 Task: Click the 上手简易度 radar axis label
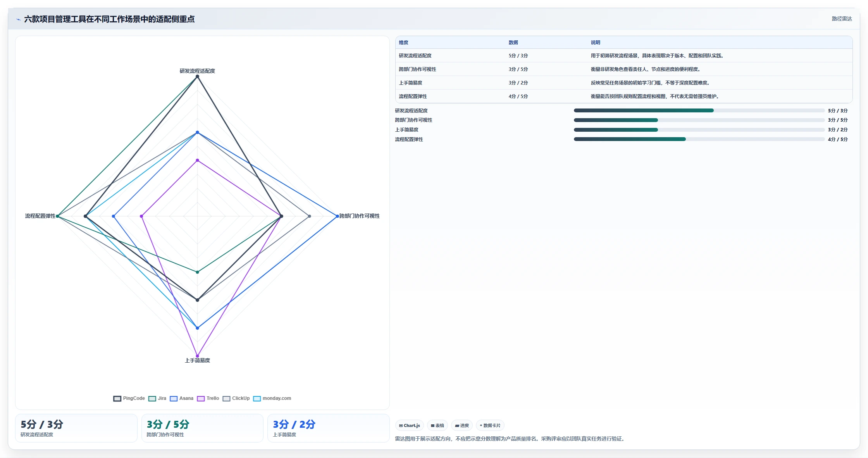(197, 360)
